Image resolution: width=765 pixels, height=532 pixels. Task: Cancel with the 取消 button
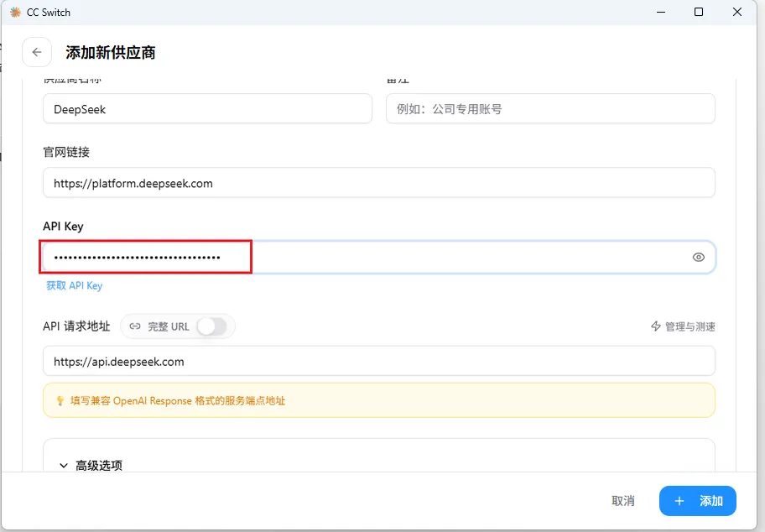click(623, 501)
